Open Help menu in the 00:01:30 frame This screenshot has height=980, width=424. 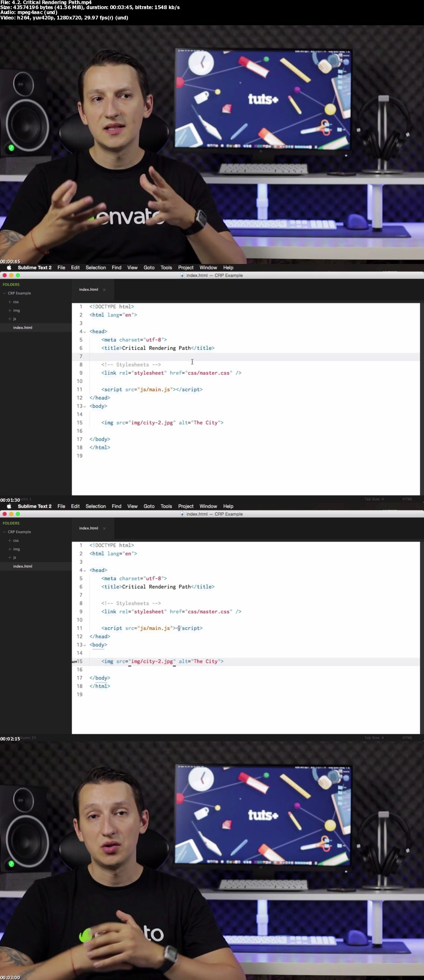(228, 268)
